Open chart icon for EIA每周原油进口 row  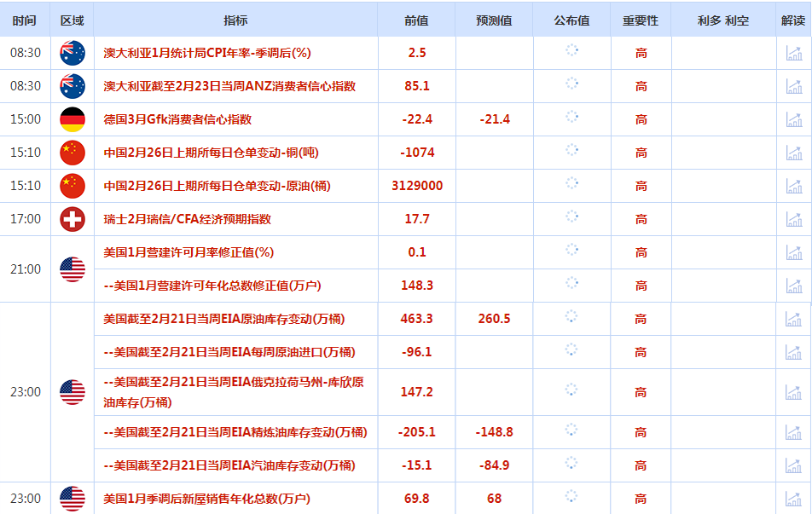click(793, 352)
